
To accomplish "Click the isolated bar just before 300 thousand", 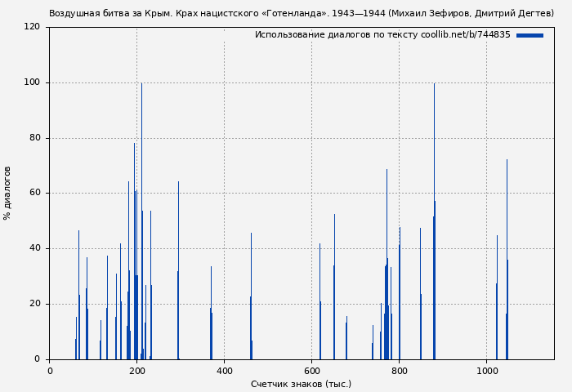I will pos(178,269).
